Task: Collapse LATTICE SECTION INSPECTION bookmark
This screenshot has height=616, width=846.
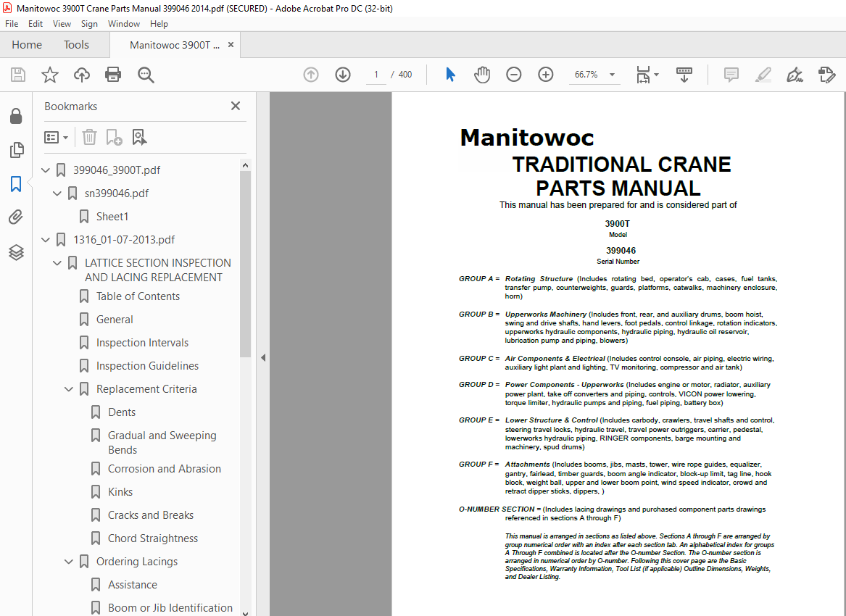Action: [x=57, y=262]
